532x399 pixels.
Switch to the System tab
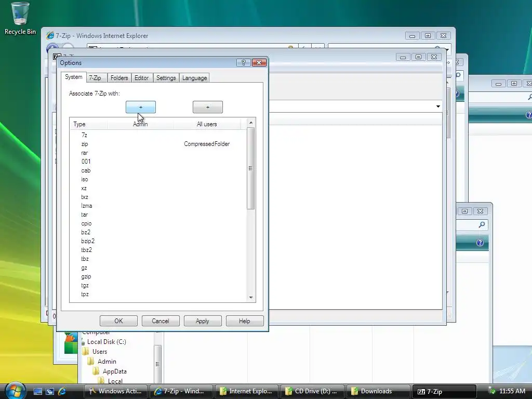73,77
